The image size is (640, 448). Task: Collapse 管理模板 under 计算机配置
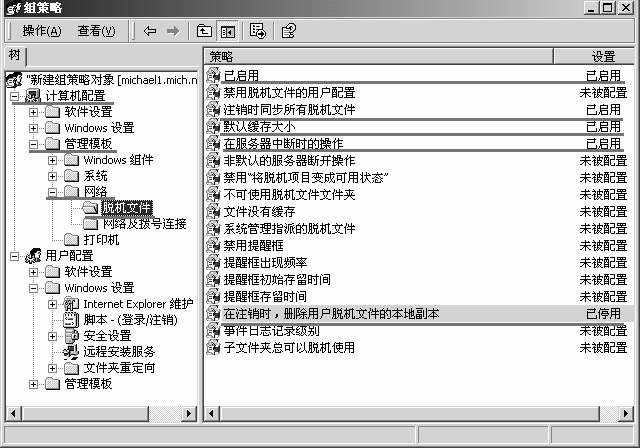pos(33,144)
